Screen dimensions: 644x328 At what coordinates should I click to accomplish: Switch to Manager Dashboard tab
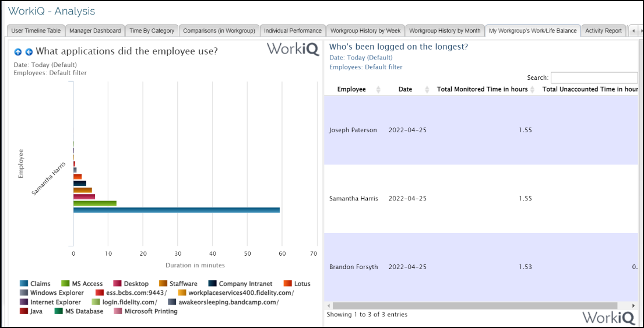pos(95,30)
